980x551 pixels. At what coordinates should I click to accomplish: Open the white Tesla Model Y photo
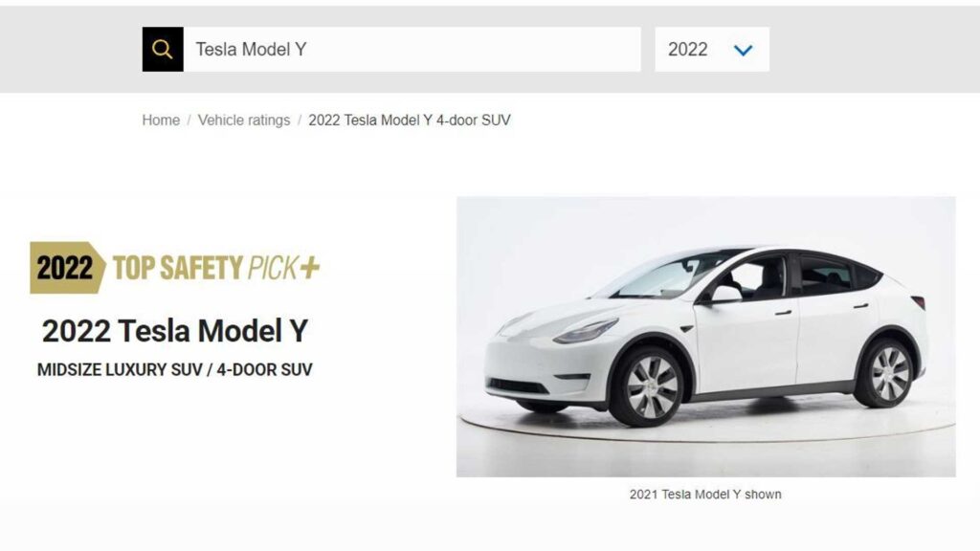click(x=705, y=337)
